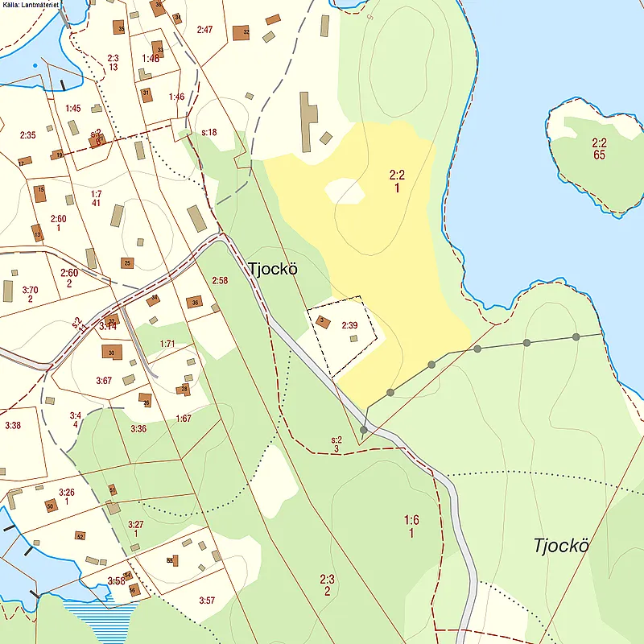Select building number 50

[51, 506]
